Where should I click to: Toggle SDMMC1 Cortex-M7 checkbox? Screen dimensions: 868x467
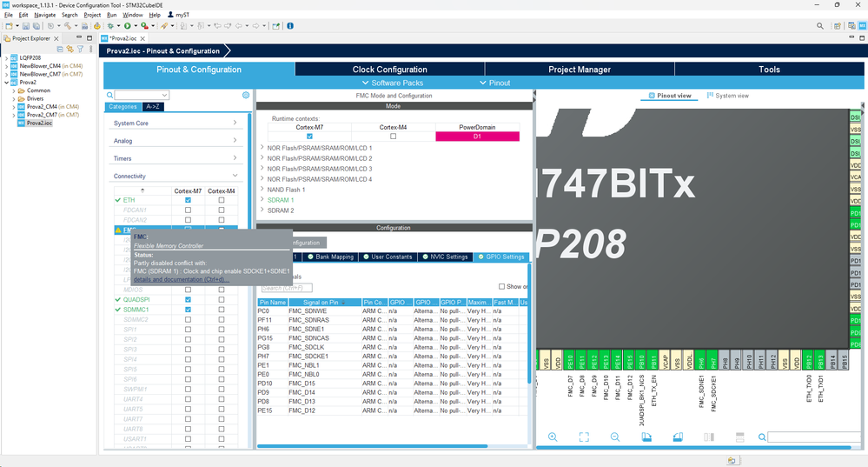click(189, 310)
